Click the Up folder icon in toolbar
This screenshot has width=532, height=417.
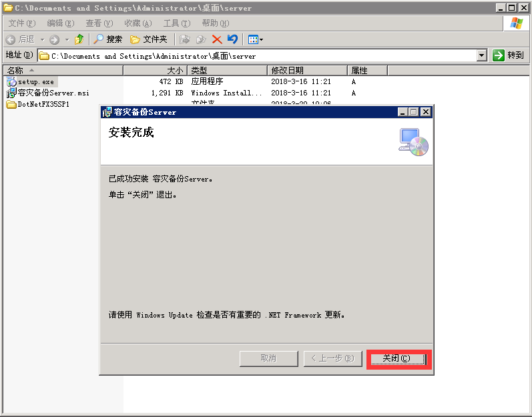click(x=79, y=39)
